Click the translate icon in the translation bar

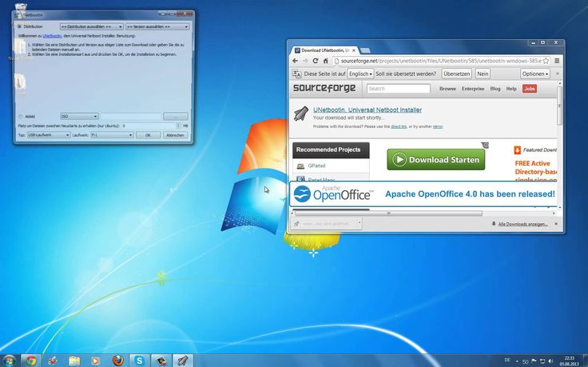click(296, 74)
